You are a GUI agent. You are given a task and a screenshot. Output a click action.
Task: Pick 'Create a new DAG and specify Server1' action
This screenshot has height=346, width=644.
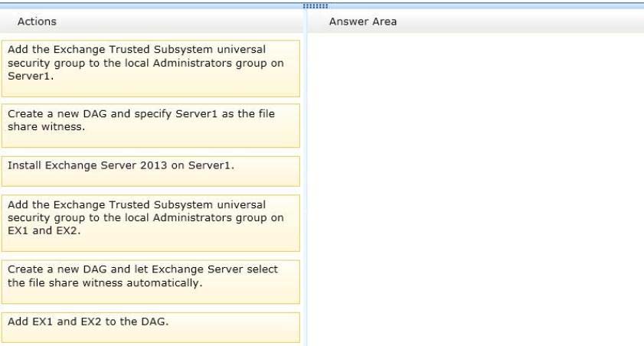point(151,126)
